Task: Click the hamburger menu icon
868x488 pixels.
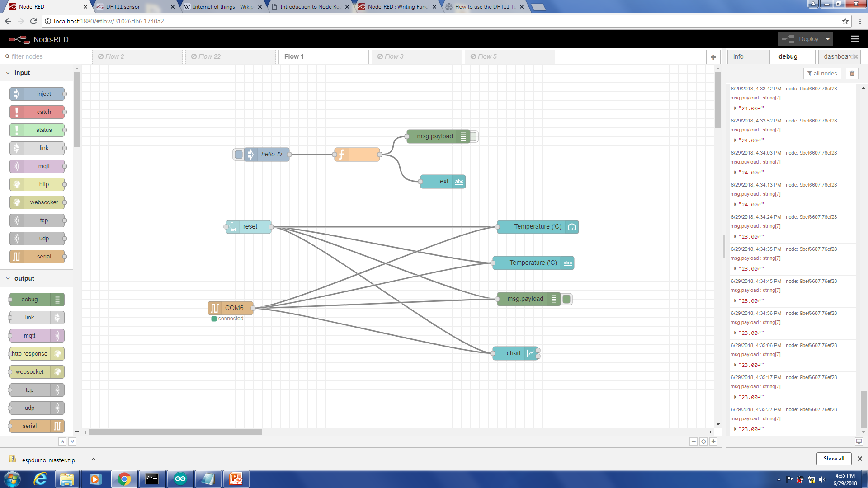Action: (x=854, y=39)
